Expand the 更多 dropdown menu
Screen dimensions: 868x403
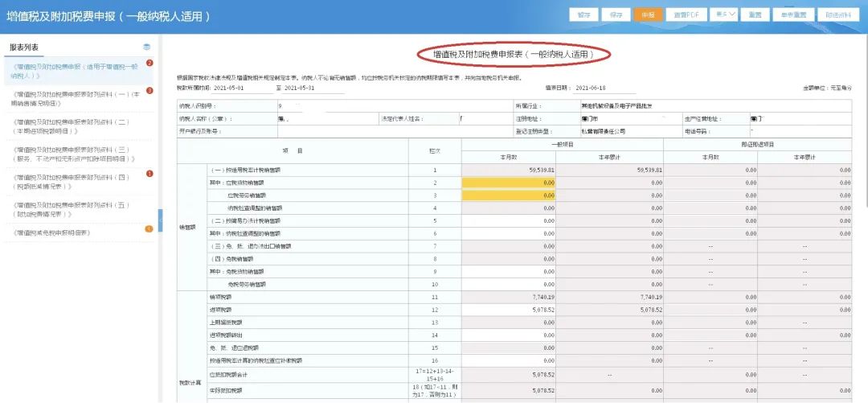(x=725, y=15)
